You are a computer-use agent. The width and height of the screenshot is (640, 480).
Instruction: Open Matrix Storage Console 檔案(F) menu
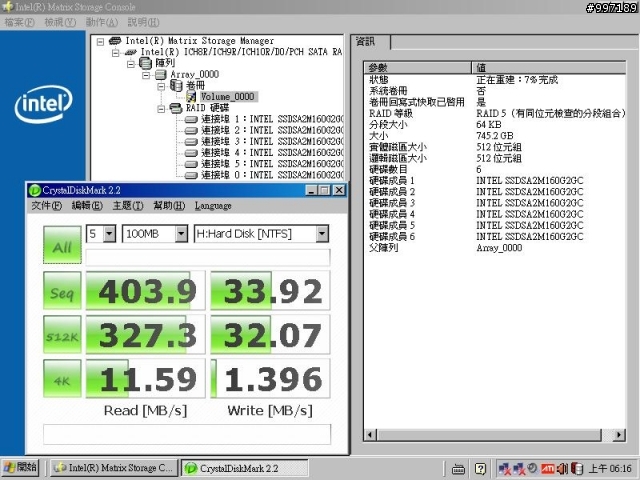tap(19, 22)
